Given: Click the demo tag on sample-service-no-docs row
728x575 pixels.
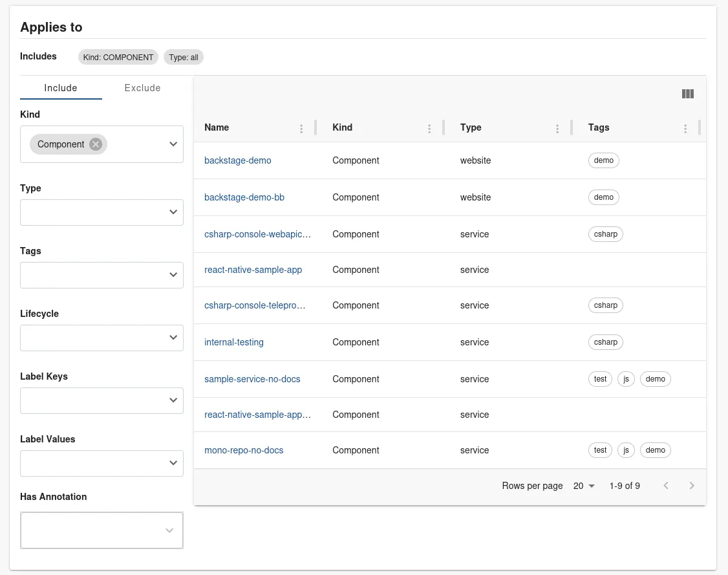Looking at the screenshot, I should pyautogui.click(x=655, y=378).
